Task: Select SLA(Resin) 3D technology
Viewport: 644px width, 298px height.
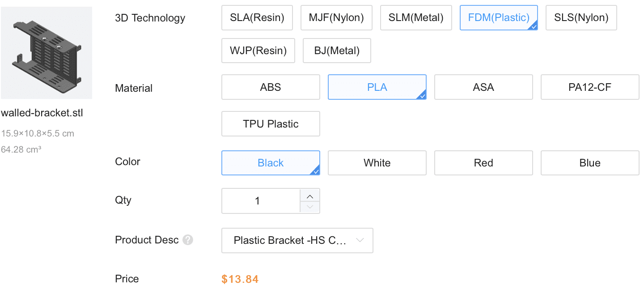Action: [x=257, y=18]
